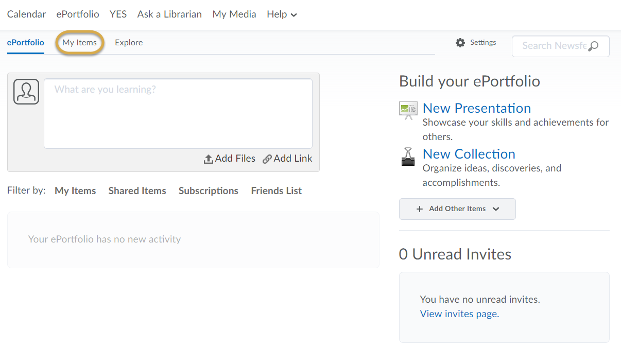Expand the Help dropdown menu
621x364 pixels.
coord(282,14)
